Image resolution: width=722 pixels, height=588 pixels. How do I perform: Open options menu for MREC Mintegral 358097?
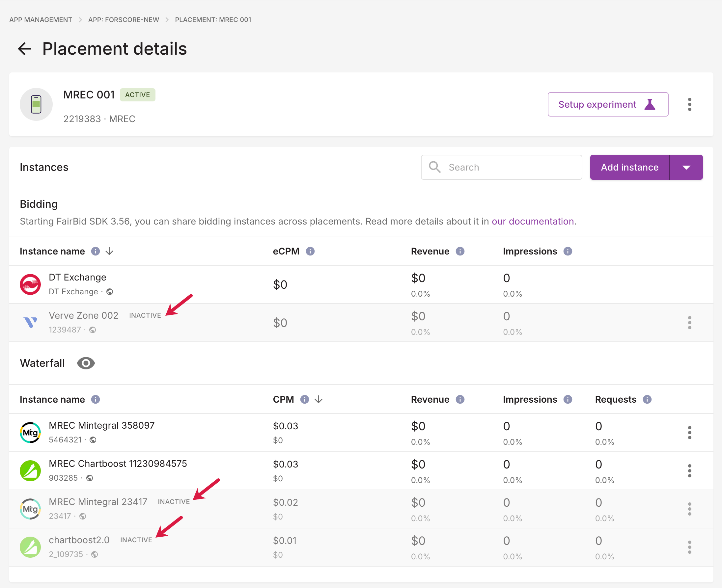click(689, 433)
